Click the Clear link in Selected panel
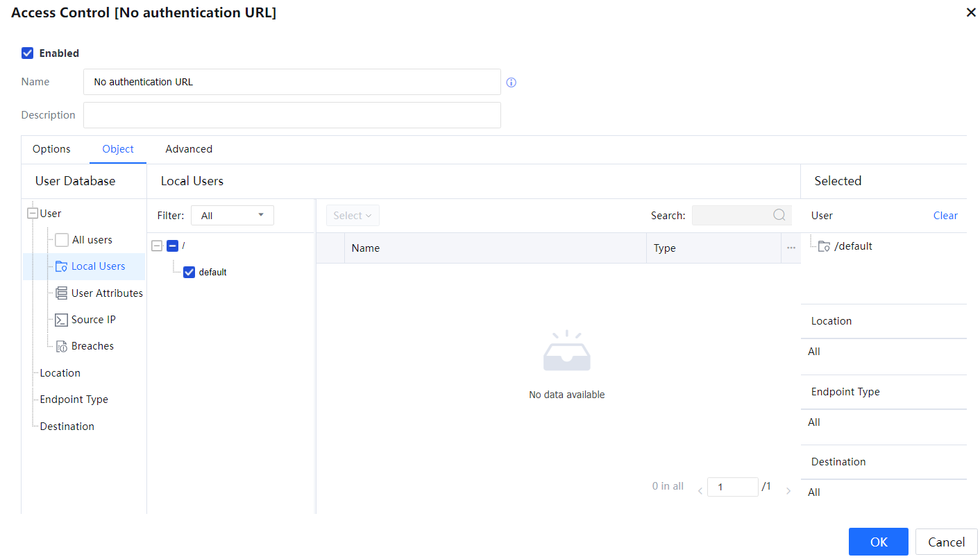This screenshot has height=559, width=980. coord(945,216)
